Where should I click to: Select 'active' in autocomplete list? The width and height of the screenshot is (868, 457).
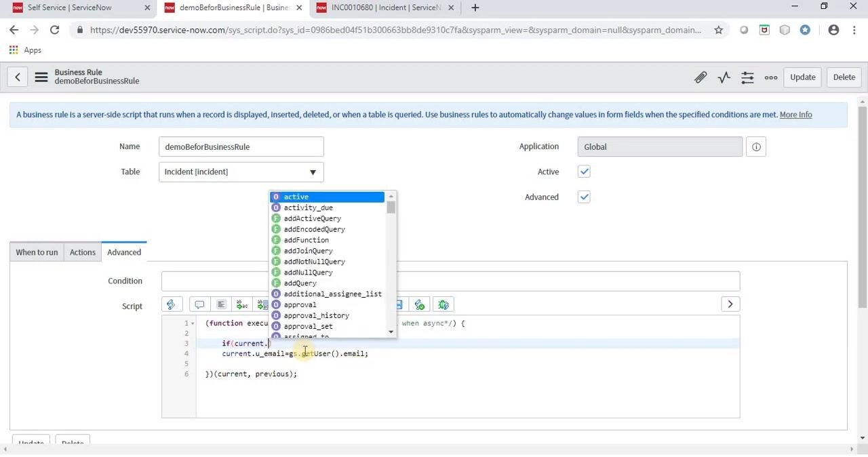click(x=328, y=197)
